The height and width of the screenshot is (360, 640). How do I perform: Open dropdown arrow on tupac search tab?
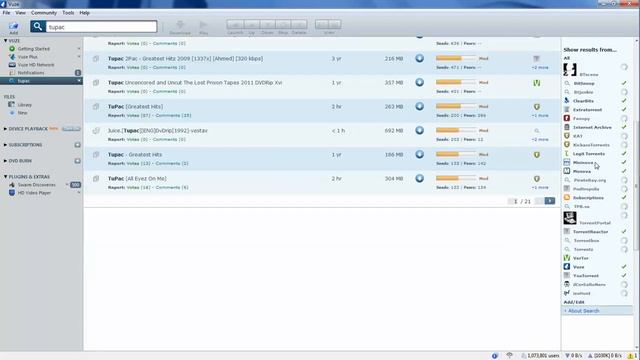[x=79, y=81]
